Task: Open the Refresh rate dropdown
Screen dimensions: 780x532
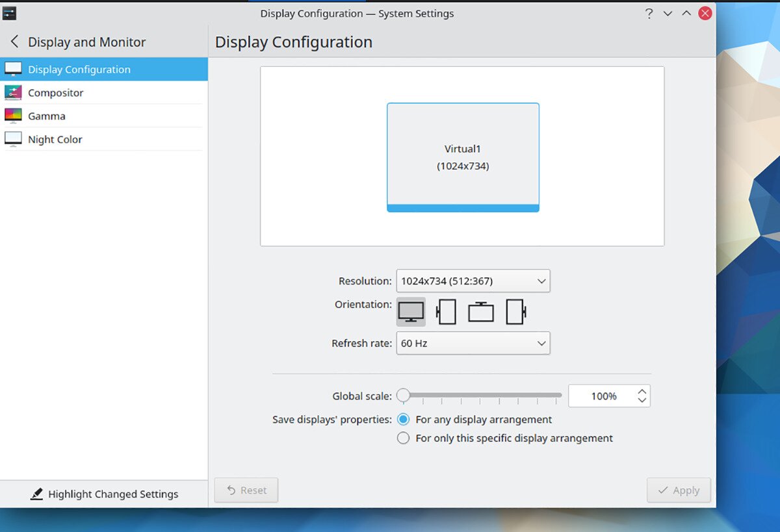Action: tap(473, 343)
